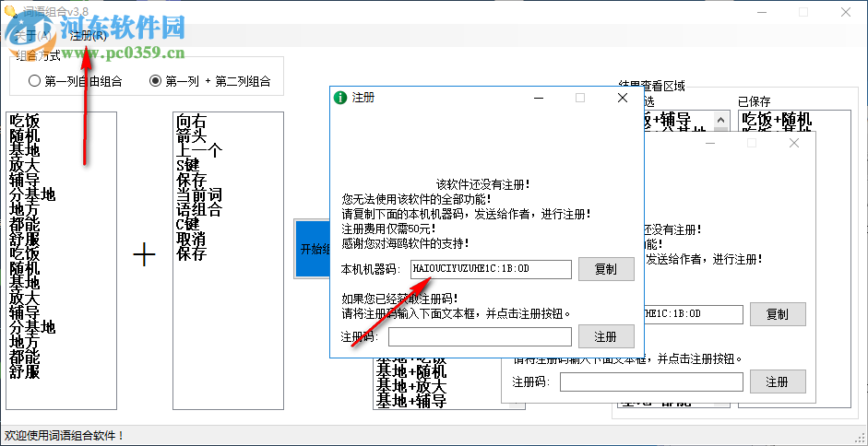The height and width of the screenshot is (446, 868).
Task: Focus the 注册码 input in the partially hidden rear dialog
Action: tap(651, 381)
